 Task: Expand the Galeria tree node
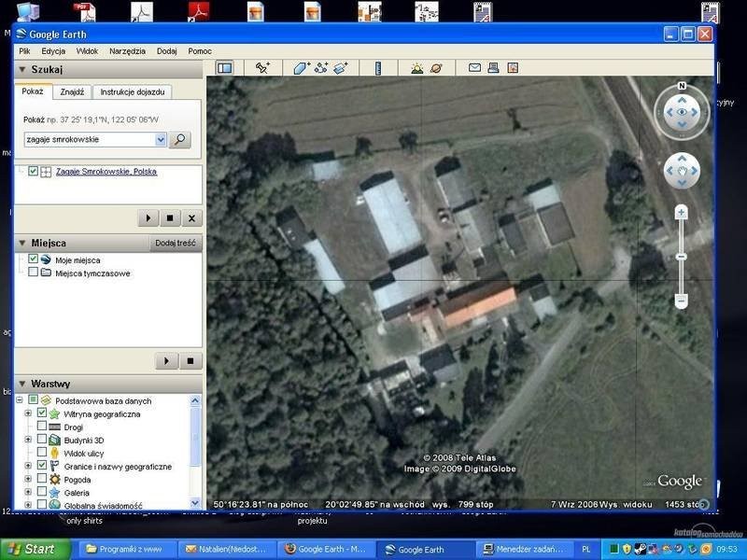click(28, 492)
